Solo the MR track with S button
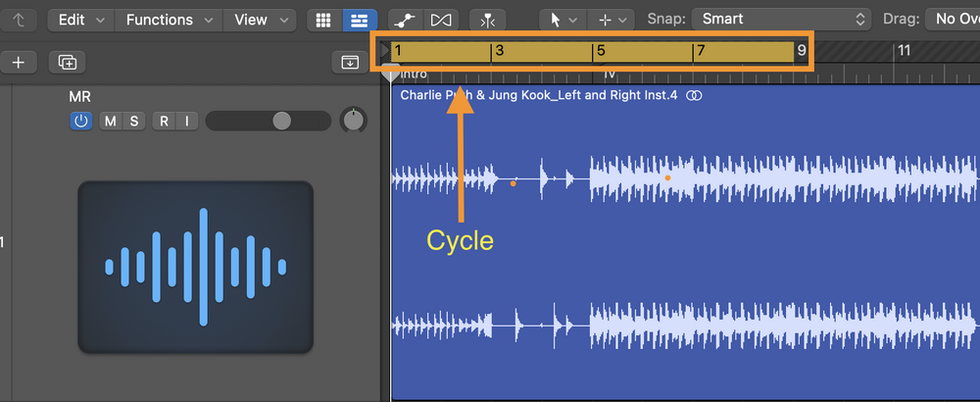This screenshot has width=980, height=402. (x=134, y=121)
